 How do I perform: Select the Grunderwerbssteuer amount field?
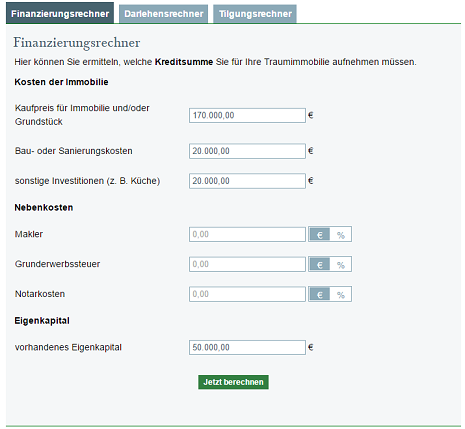[x=247, y=264]
